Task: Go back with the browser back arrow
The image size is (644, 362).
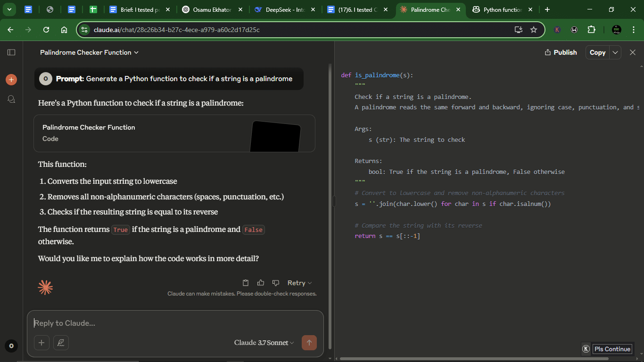Action: tap(10, 30)
